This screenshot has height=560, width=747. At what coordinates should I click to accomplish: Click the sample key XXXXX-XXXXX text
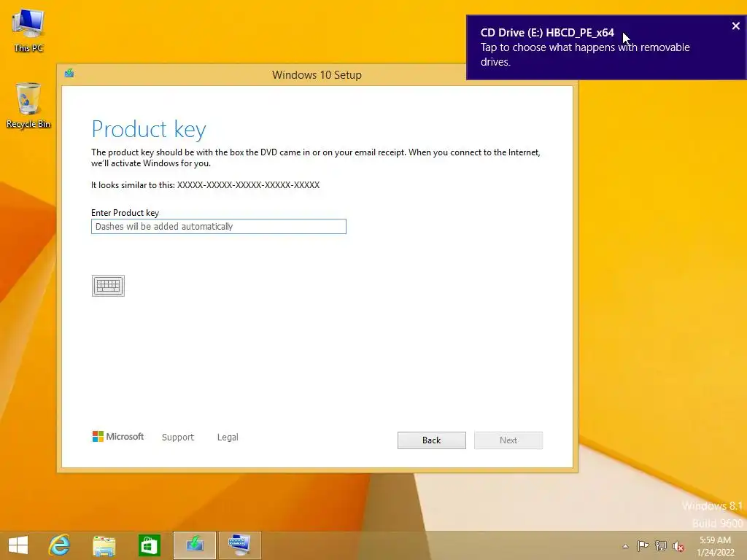pyautogui.click(x=248, y=184)
